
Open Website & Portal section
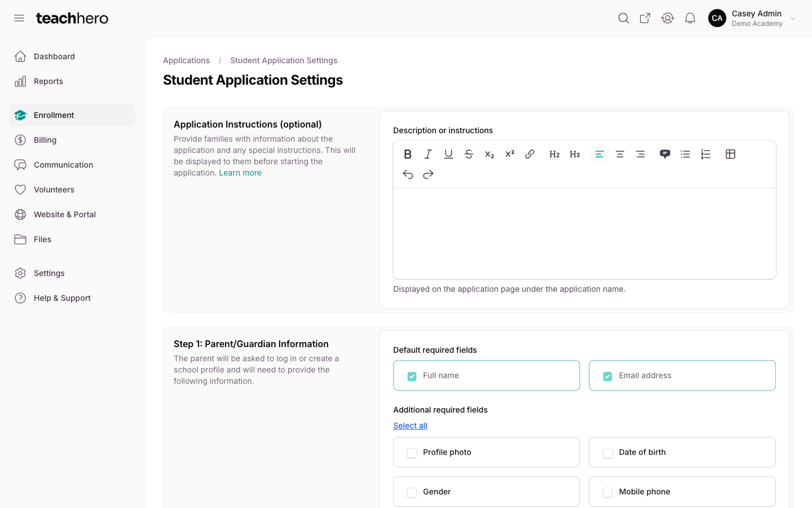(72, 214)
